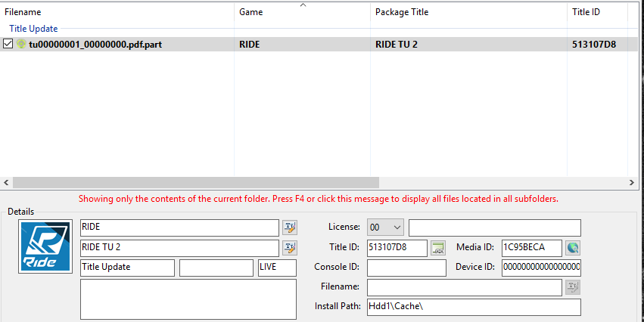Click the horizontal scrollbar left arrow
This screenshot has width=644, height=322.
click(7, 183)
